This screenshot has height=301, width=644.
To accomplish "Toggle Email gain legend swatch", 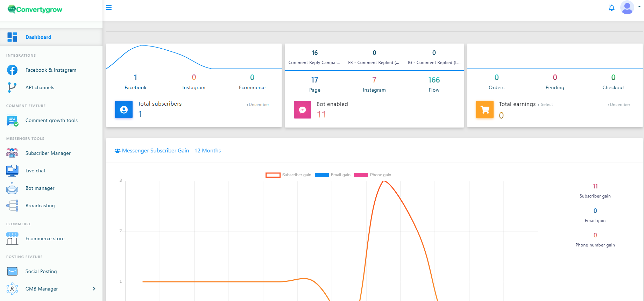I will [322, 175].
